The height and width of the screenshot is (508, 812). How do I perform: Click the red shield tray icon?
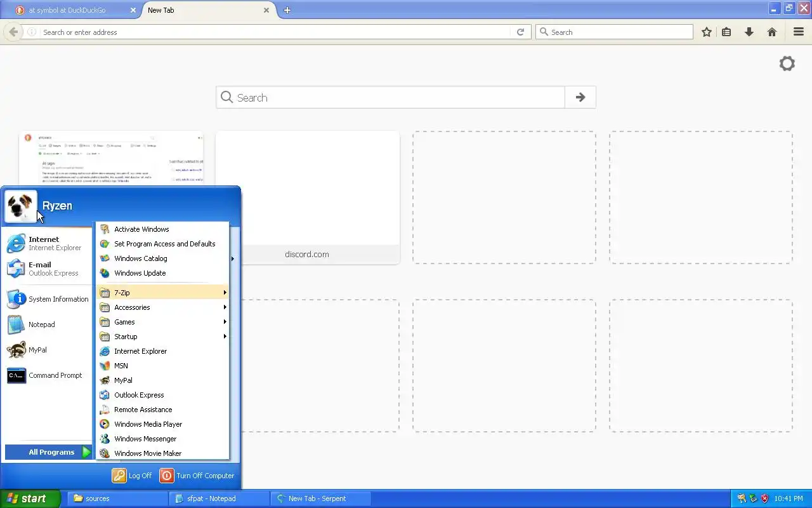click(764, 498)
